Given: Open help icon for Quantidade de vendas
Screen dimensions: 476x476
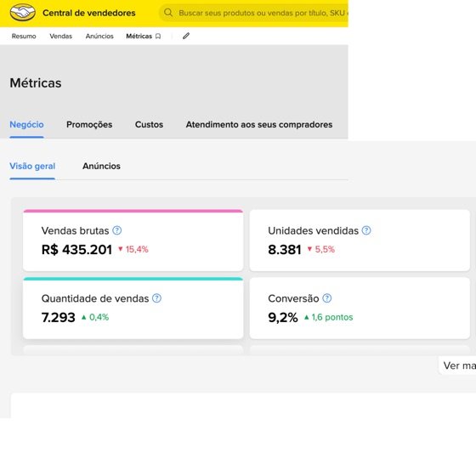Looking at the screenshot, I should pyautogui.click(x=156, y=298).
